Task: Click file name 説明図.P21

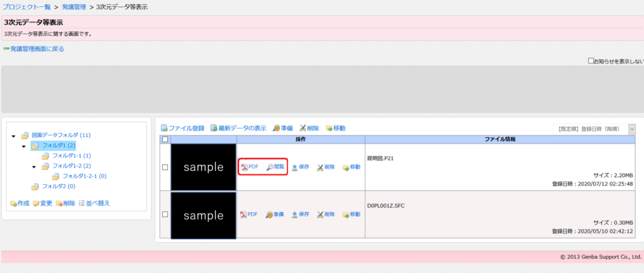Action: coord(380,159)
